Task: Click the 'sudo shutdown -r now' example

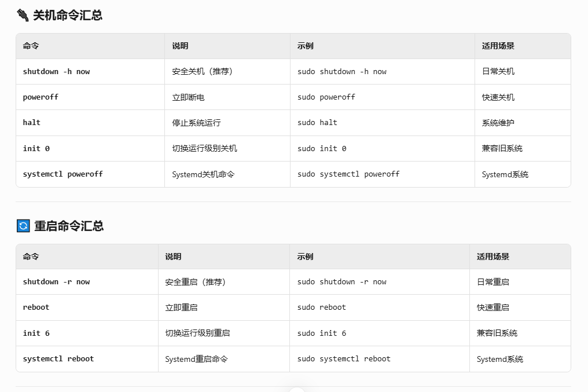Action: click(342, 282)
